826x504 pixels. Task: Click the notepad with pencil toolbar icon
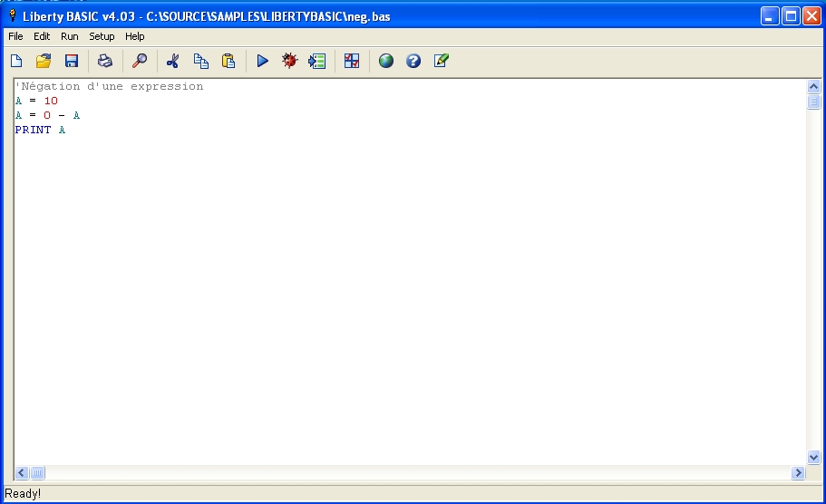pyautogui.click(x=441, y=61)
